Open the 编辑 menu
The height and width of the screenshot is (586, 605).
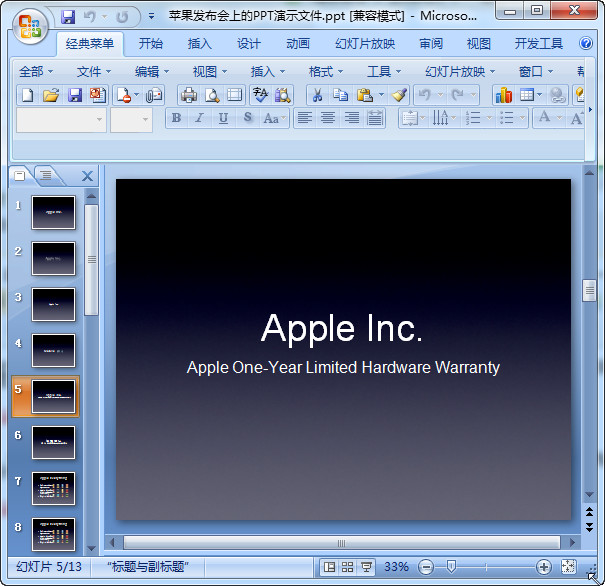pos(152,72)
